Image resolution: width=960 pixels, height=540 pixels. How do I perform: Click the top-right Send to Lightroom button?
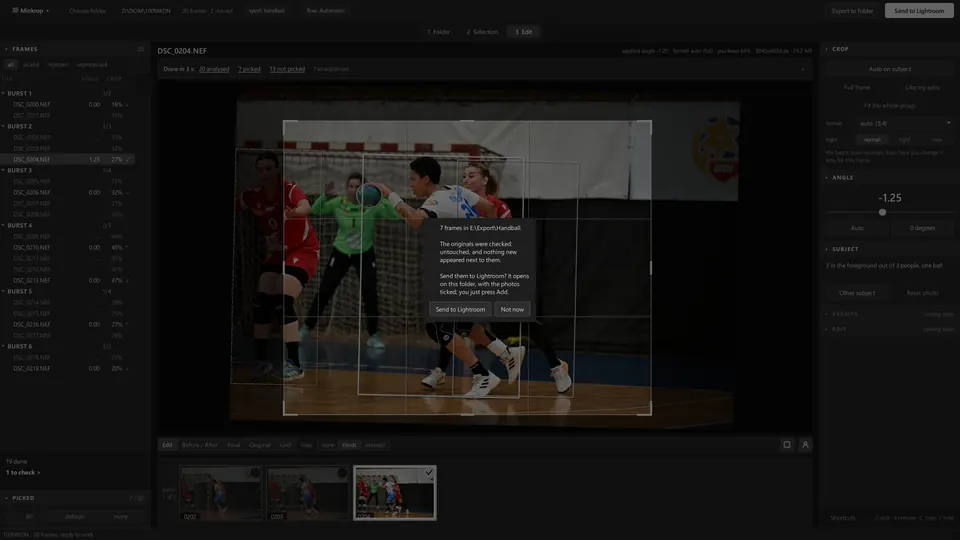point(918,10)
